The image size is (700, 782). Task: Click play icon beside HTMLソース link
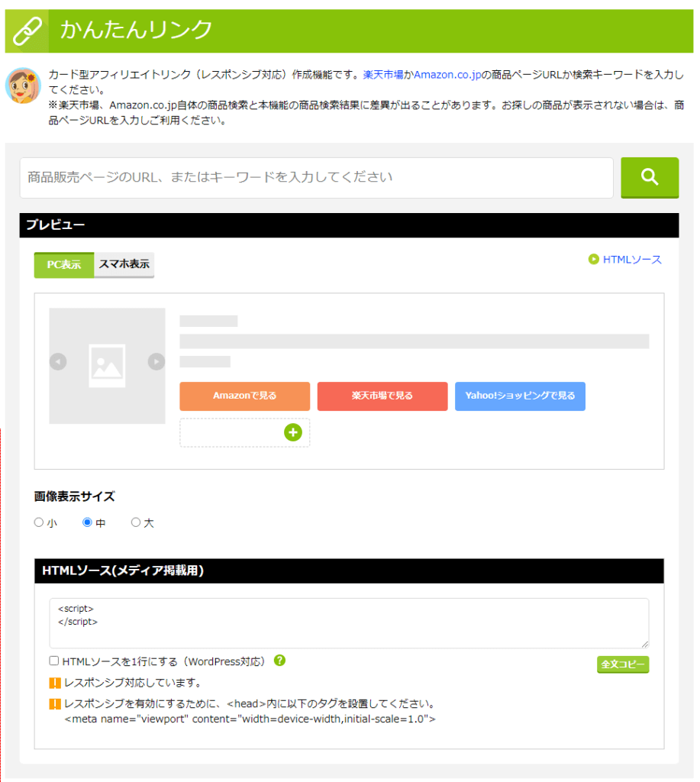(x=593, y=260)
